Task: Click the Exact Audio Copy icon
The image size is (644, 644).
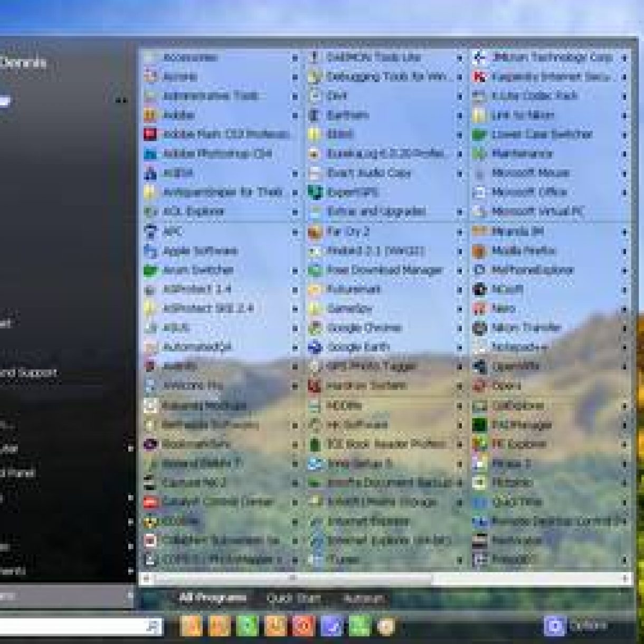Action: [315, 173]
